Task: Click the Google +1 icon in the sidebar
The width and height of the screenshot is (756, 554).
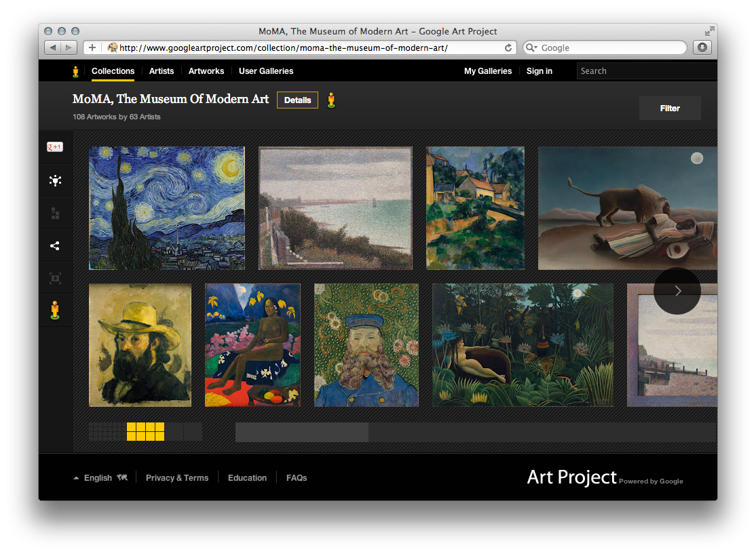Action: 55,146
